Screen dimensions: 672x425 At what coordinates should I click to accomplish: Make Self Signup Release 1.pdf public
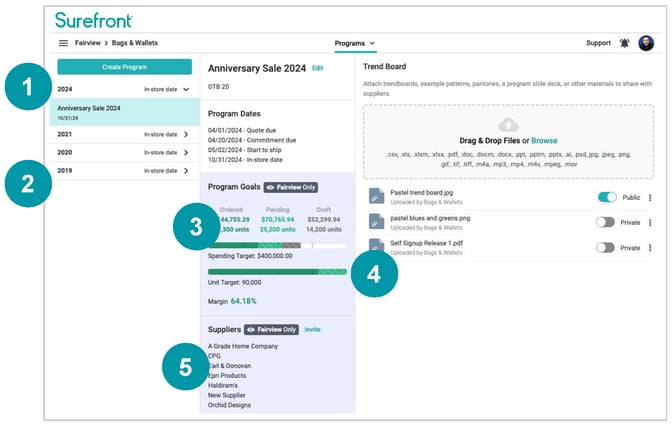(605, 248)
